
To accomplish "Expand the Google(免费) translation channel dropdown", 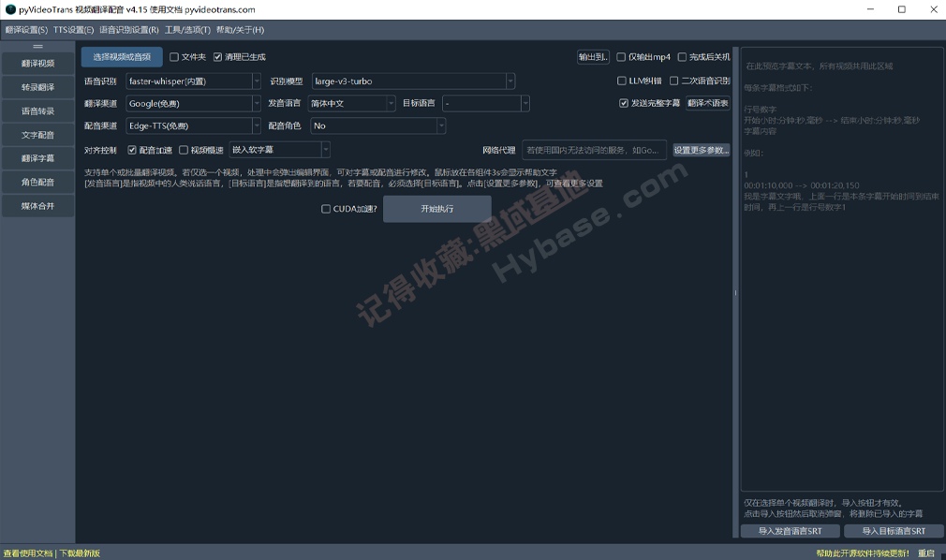I will coord(193,103).
